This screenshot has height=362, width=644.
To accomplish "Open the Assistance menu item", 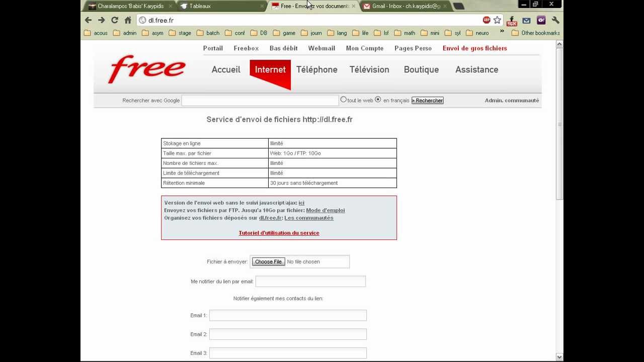I will (x=476, y=69).
